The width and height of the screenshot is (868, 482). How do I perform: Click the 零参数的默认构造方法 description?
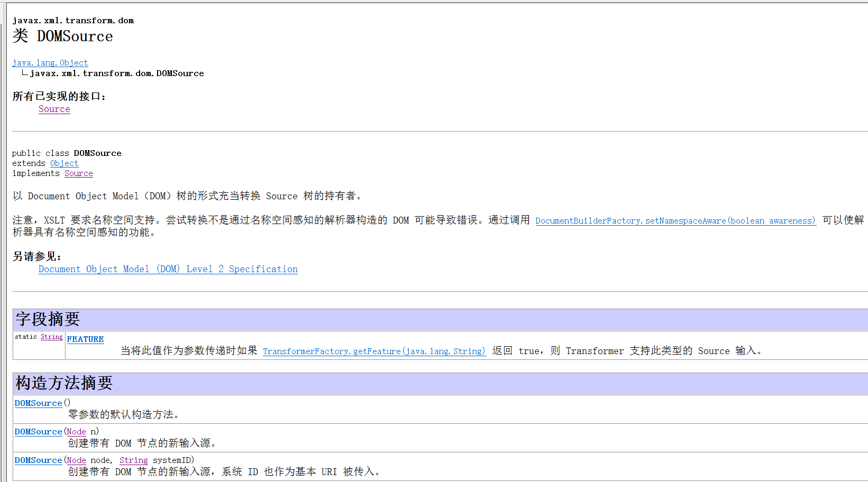tap(124, 414)
